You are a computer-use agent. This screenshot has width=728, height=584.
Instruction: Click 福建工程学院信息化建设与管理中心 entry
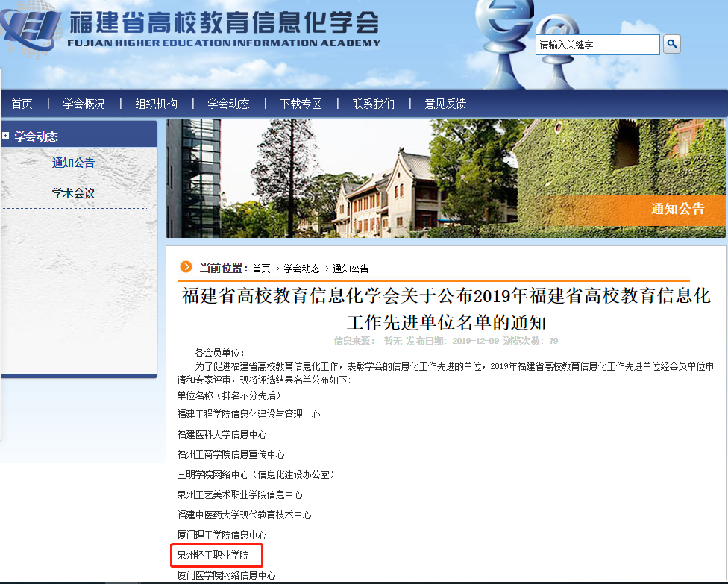tap(249, 414)
